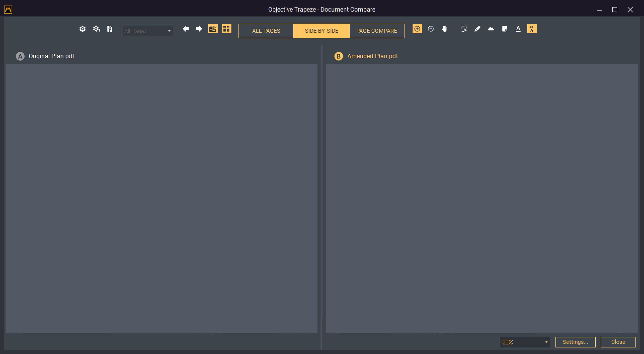Select the cloud markup tool

tap(491, 29)
